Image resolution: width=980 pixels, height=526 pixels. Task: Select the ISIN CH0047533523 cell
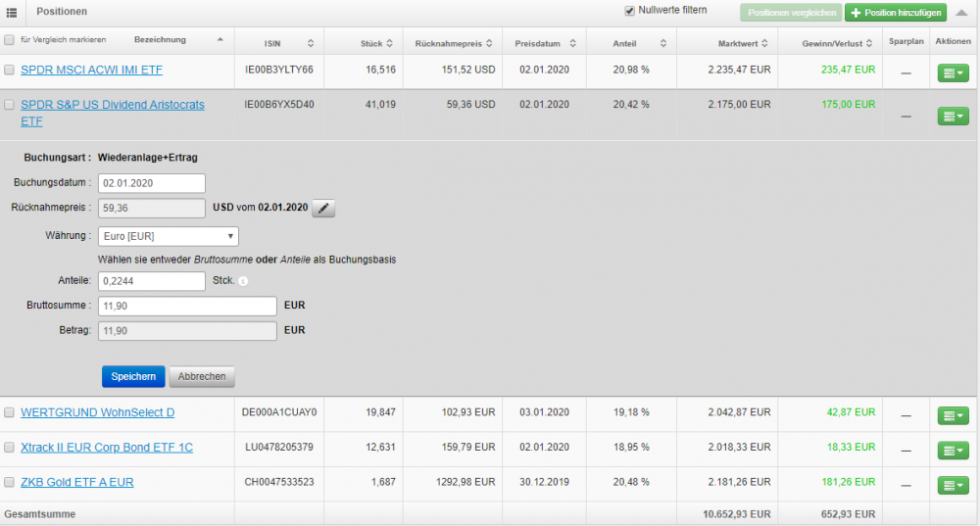(x=278, y=482)
